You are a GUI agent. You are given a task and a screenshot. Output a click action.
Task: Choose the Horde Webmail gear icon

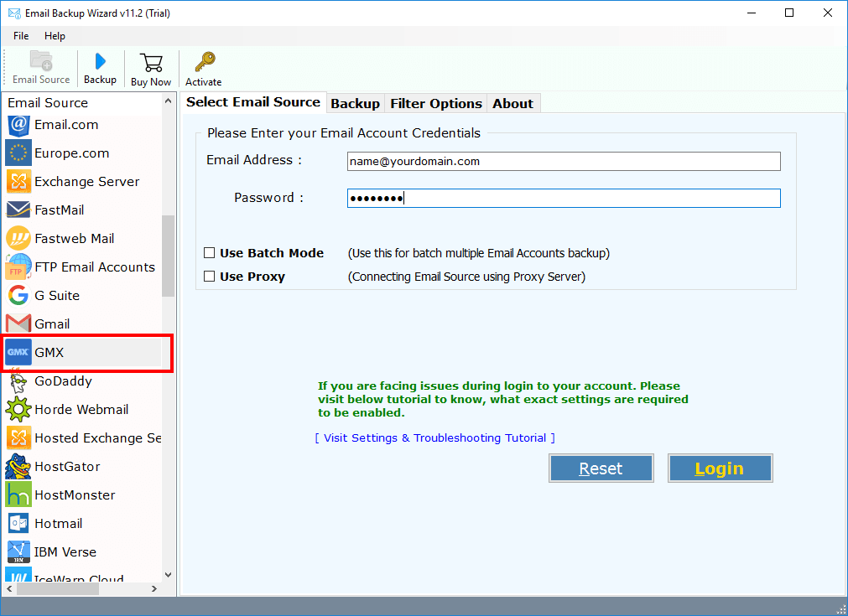(x=18, y=409)
